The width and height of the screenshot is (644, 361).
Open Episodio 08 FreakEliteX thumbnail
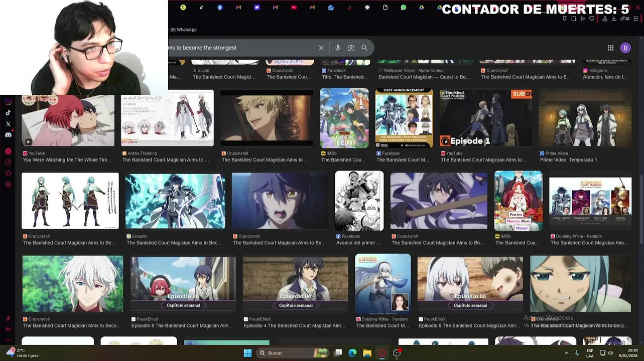pos(183,284)
